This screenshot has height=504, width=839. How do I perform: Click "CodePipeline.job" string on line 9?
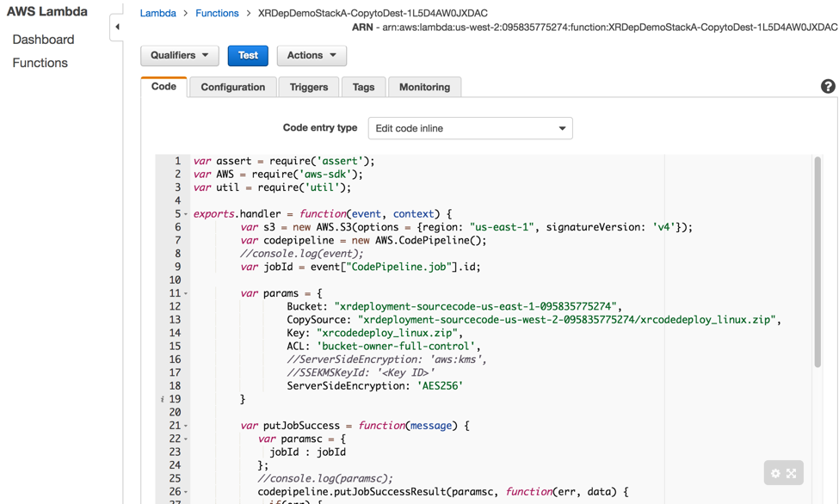(x=398, y=267)
